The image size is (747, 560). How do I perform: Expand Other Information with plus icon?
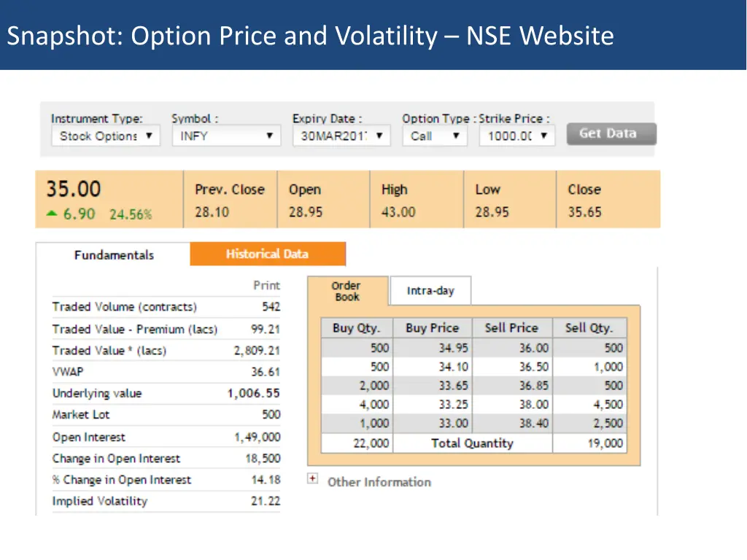pyautogui.click(x=313, y=479)
